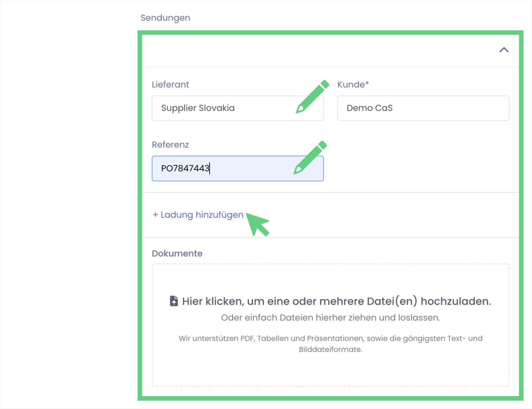Image resolution: width=532 pixels, height=409 pixels.
Task: Focus the Lieferant field with Supplier Slovakia
Action: 224,108
